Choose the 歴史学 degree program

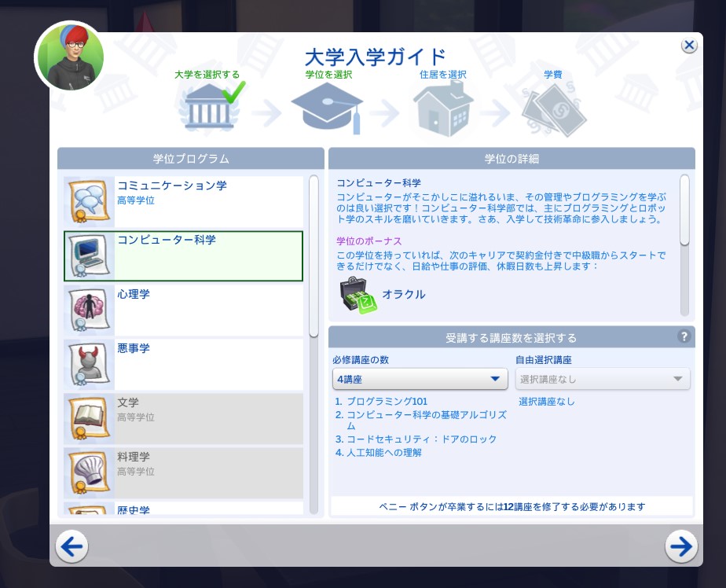coord(183,508)
